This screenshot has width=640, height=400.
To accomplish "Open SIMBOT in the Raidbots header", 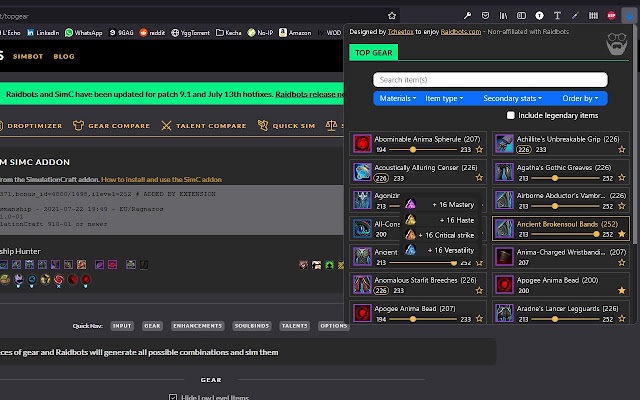I will pos(28,56).
